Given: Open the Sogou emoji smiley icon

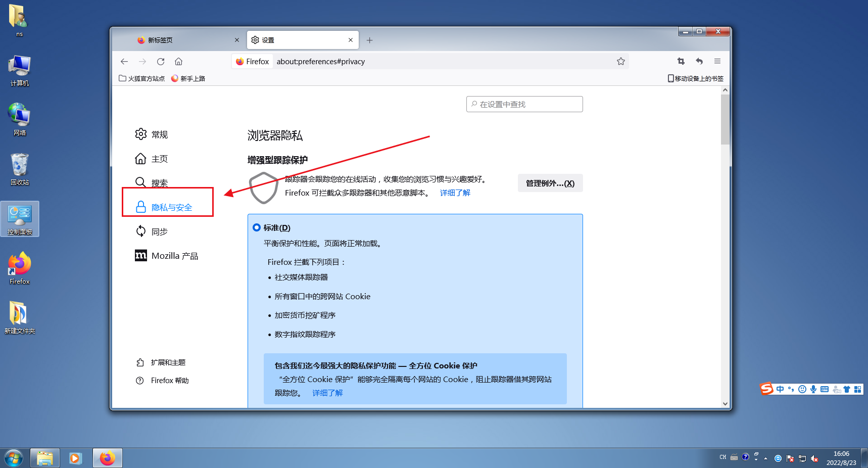Looking at the screenshot, I should pos(802,389).
